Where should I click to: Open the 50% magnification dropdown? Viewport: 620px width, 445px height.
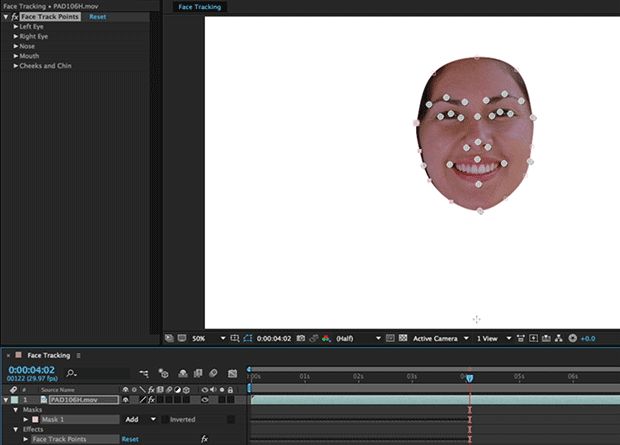click(x=208, y=339)
